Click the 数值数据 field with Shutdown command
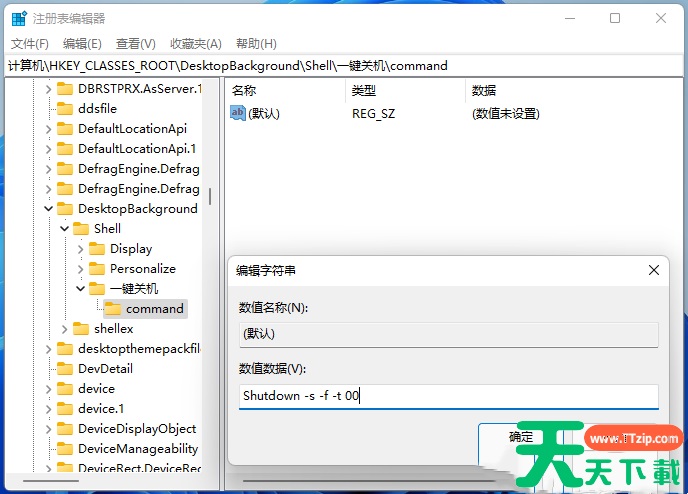 point(448,396)
